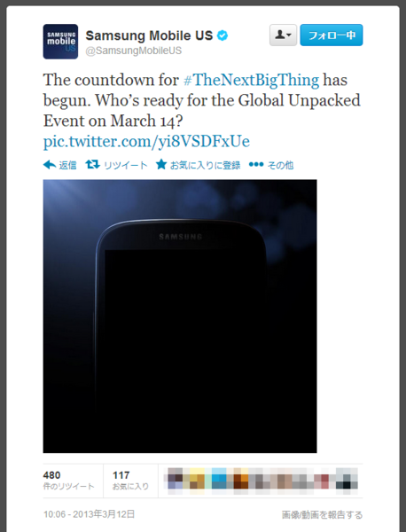Toggle the フォロー中 following button
Image resolution: width=406 pixels, height=532 pixels.
click(x=332, y=35)
